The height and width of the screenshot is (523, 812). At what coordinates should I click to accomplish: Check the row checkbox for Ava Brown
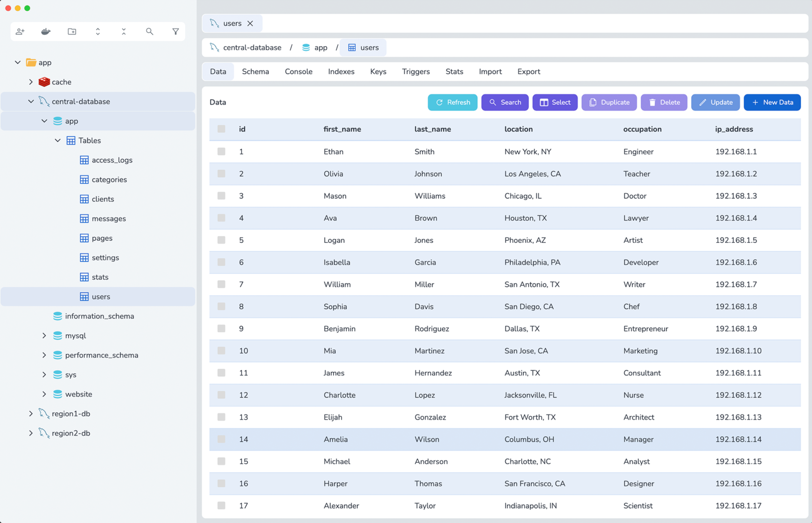(221, 218)
